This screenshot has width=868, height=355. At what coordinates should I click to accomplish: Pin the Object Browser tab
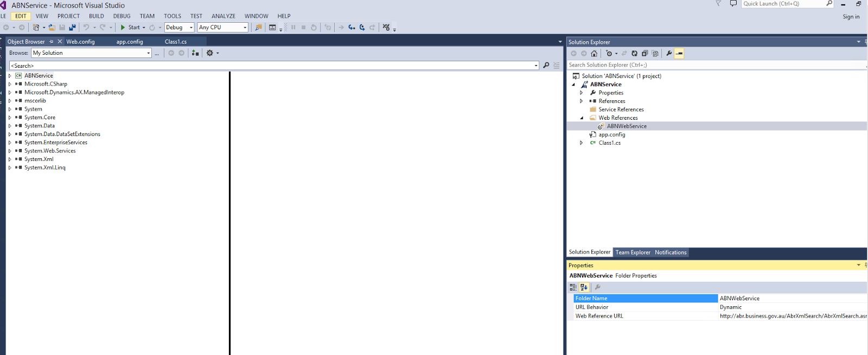pos(52,42)
